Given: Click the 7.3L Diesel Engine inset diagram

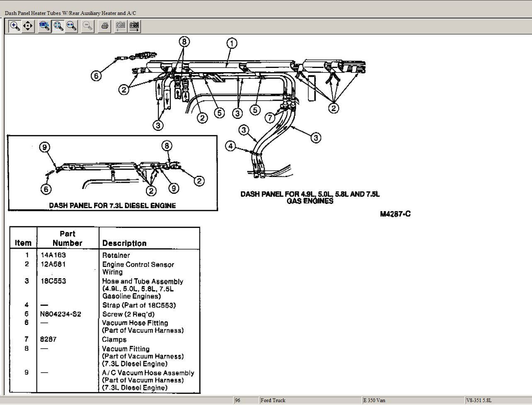Looking at the screenshot, I should tap(112, 173).
